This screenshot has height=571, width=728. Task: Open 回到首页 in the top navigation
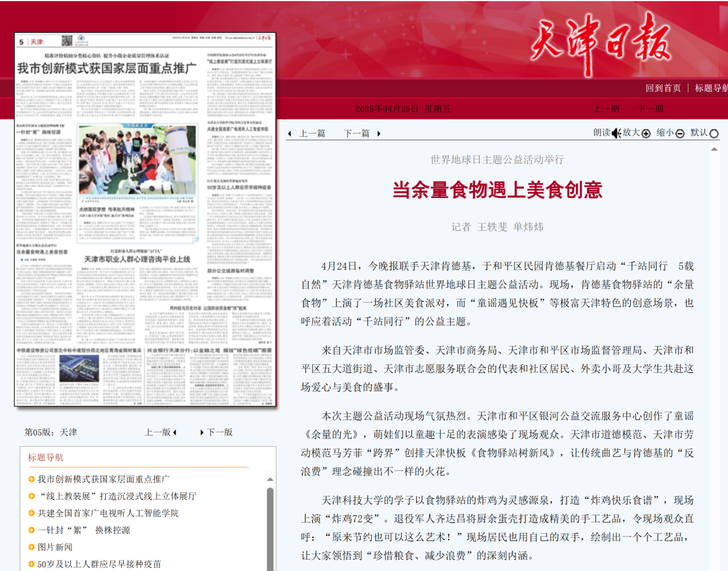(x=663, y=88)
